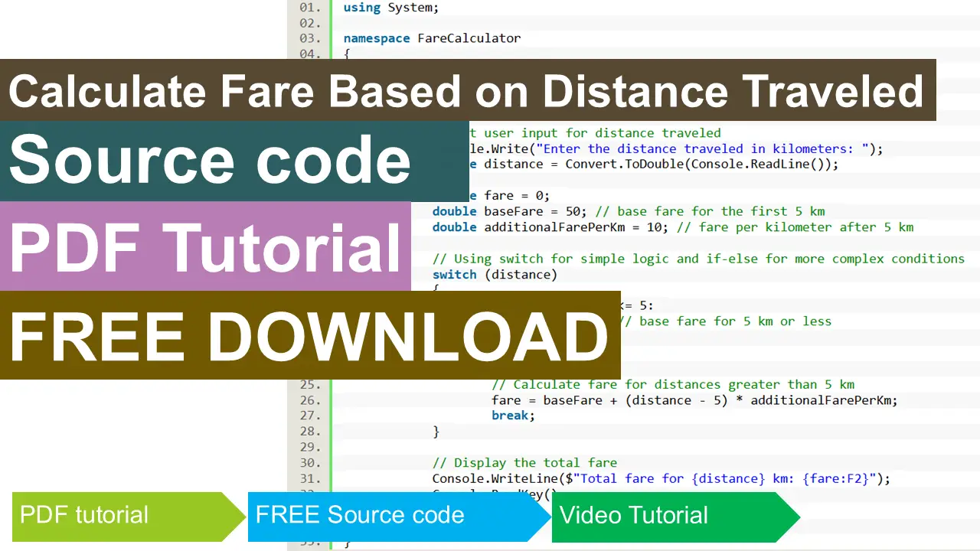The image size is (980, 551).
Task: Click line number 01 in the gutter
Action: click(x=309, y=8)
